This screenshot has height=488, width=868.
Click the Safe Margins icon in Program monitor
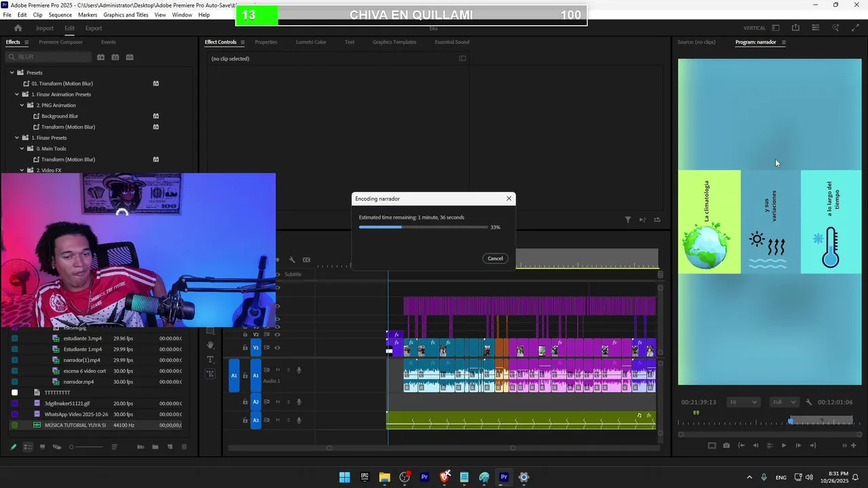[x=711, y=445]
